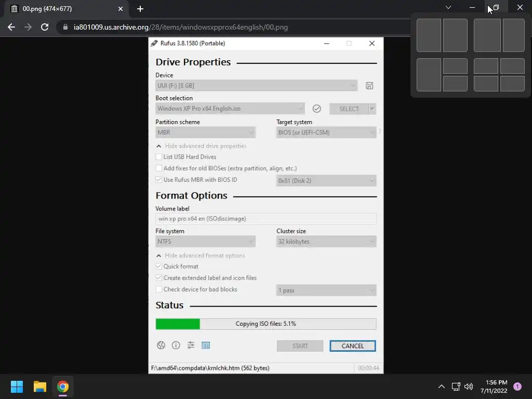Click CANCEL to stop copying
The height and width of the screenshot is (399, 532).
click(353, 345)
